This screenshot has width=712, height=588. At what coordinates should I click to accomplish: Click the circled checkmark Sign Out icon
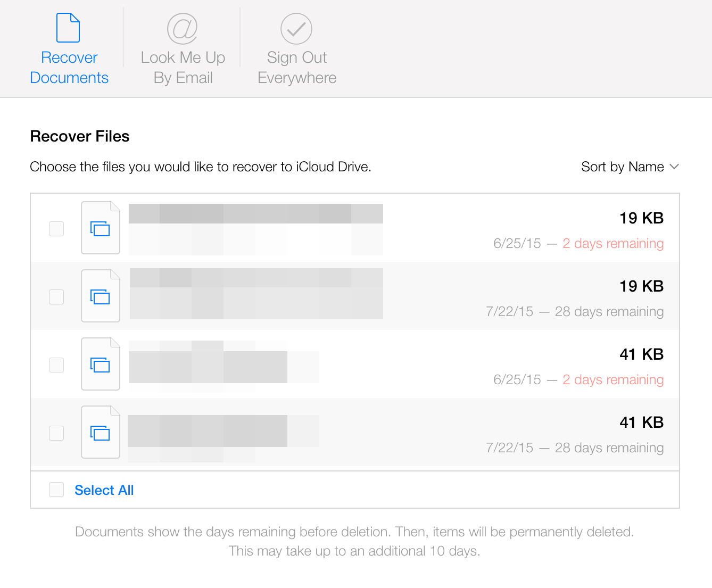[x=296, y=29]
